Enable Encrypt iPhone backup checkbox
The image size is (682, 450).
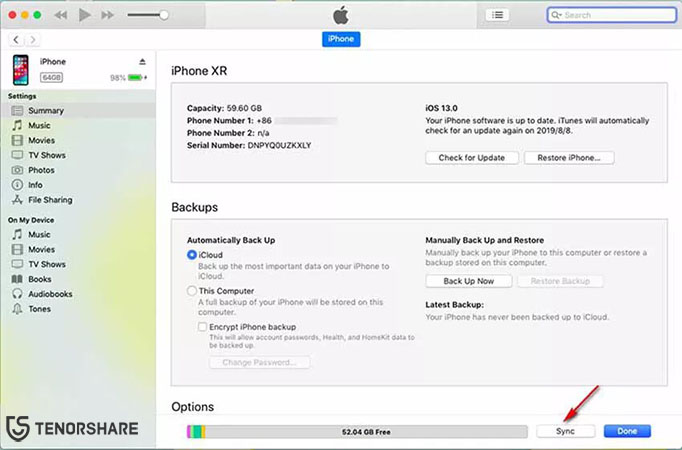[x=202, y=327]
